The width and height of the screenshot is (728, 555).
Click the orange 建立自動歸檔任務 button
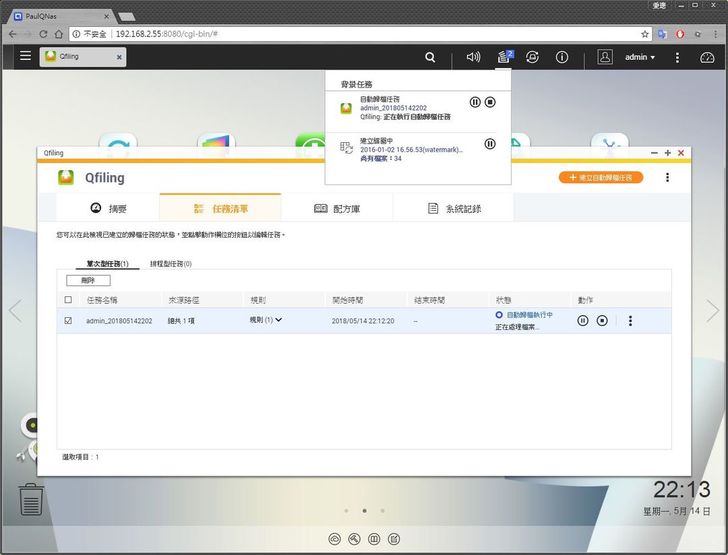point(601,178)
